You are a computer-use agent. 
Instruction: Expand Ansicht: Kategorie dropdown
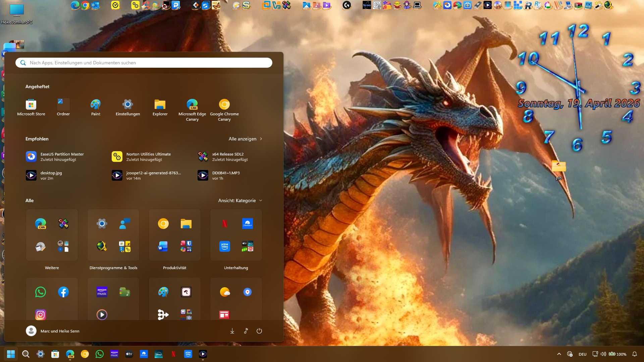point(240,200)
